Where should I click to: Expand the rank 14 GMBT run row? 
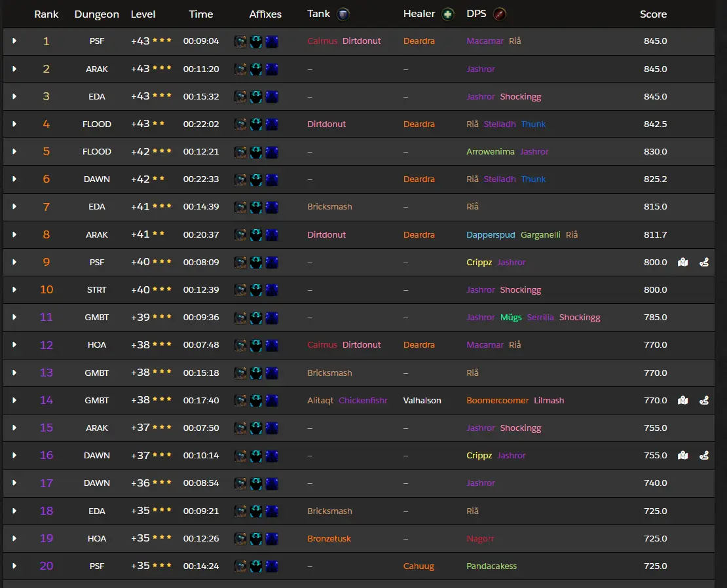(x=14, y=400)
